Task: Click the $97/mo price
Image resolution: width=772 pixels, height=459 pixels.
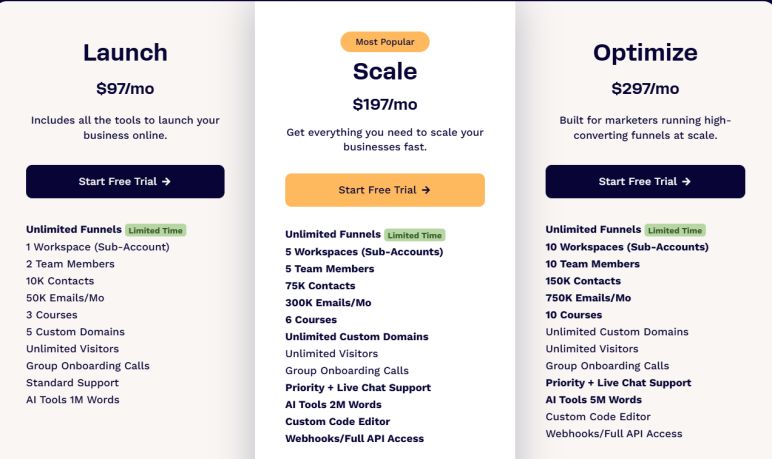Action: coord(125,88)
